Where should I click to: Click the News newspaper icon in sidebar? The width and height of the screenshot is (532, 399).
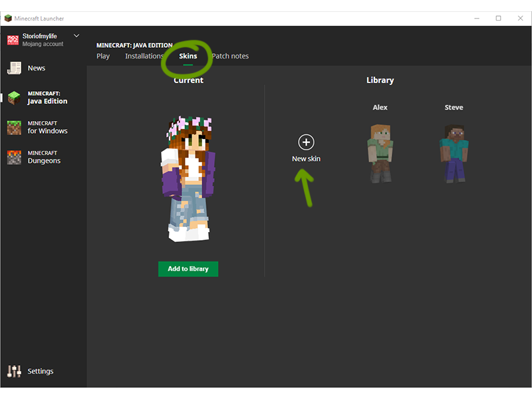pos(14,68)
